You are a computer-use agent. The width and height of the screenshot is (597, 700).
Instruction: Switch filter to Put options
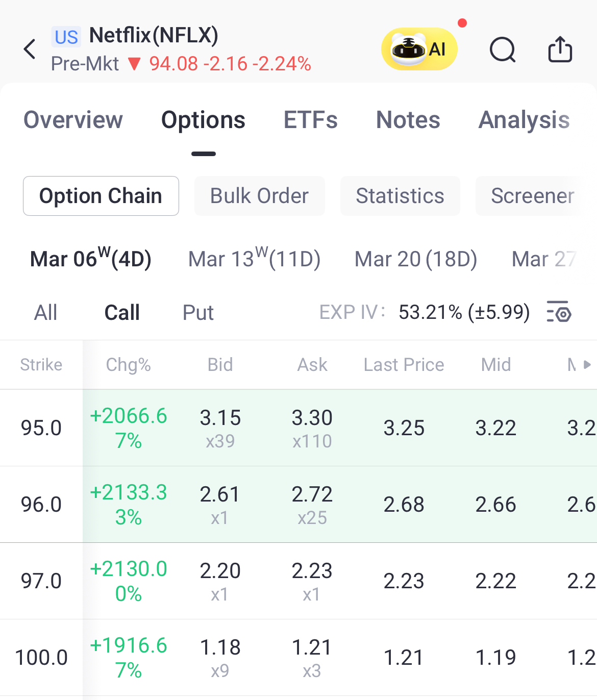coord(198,312)
